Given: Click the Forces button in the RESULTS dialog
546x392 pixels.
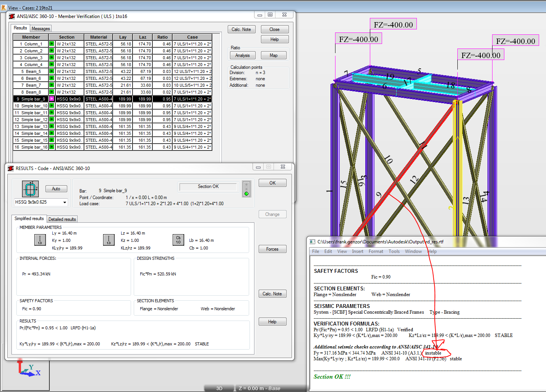Looking at the screenshot, I should (x=272, y=249).
